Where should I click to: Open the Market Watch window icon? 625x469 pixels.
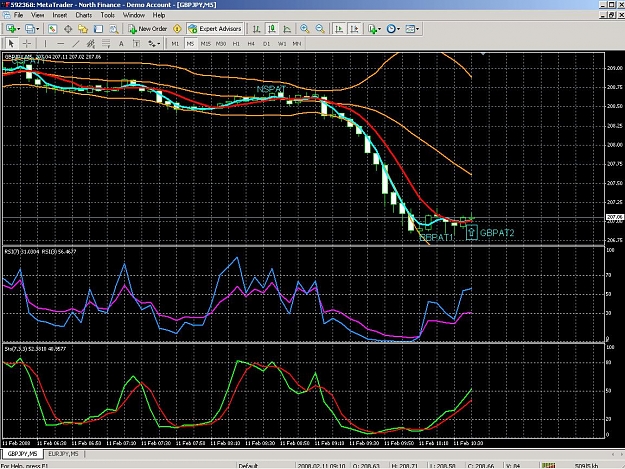point(52,29)
